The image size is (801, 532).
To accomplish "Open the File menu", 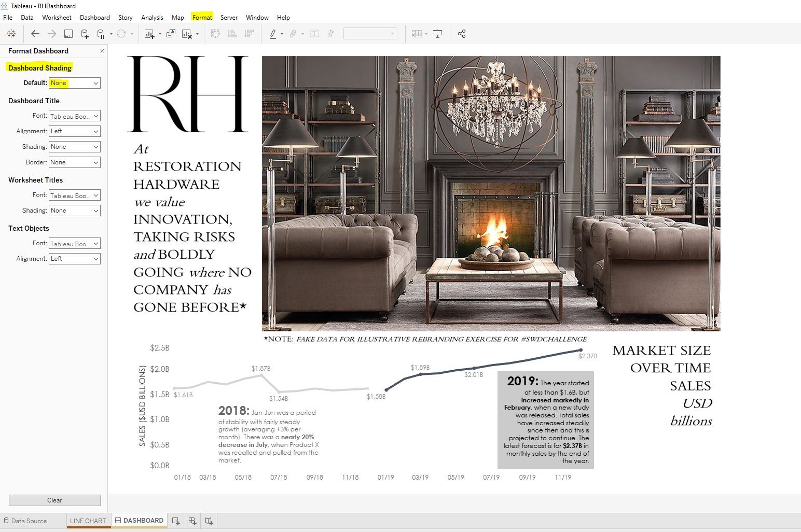I will pyautogui.click(x=8, y=18).
